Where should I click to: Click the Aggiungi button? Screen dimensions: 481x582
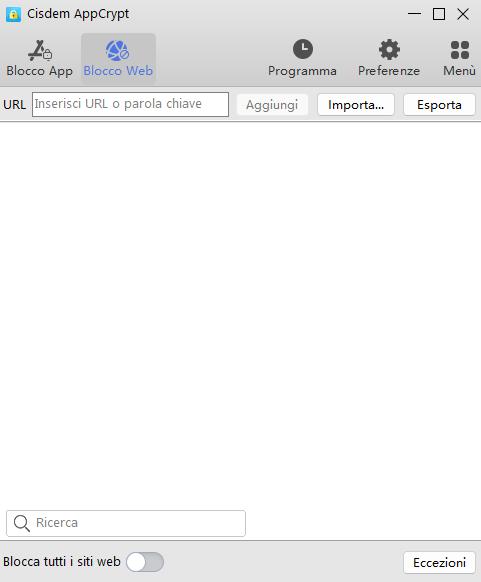tap(272, 105)
